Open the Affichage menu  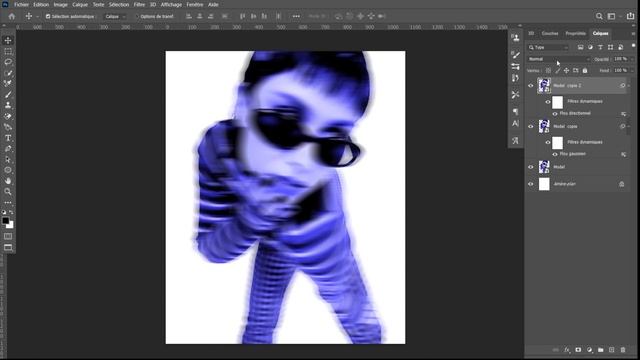click(x=171, y=4)
